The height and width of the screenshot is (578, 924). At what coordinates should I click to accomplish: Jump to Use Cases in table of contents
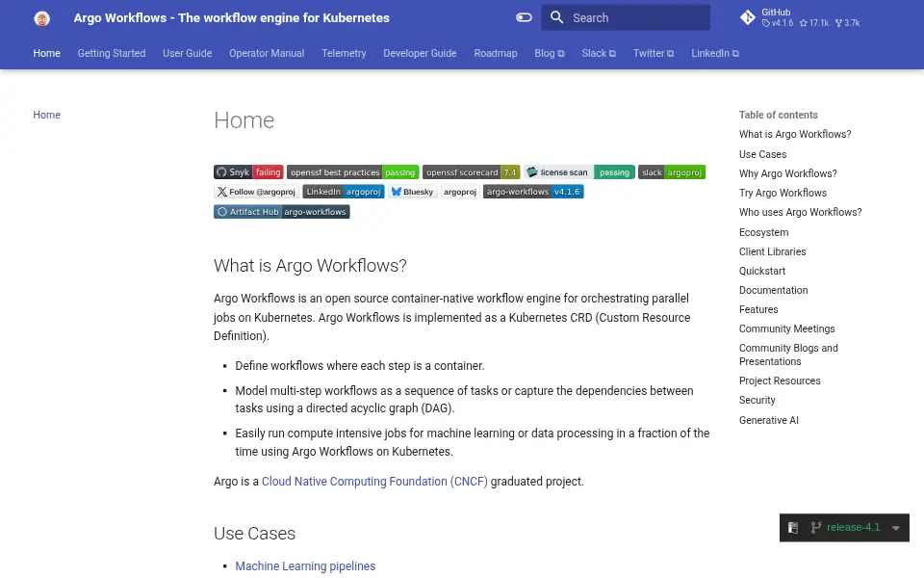pos(762,154)
